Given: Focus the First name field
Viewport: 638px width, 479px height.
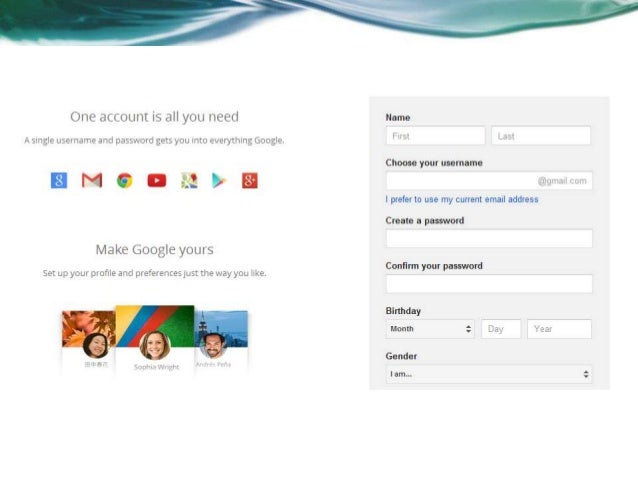Looking at the screenshot, I should [435, 136].
